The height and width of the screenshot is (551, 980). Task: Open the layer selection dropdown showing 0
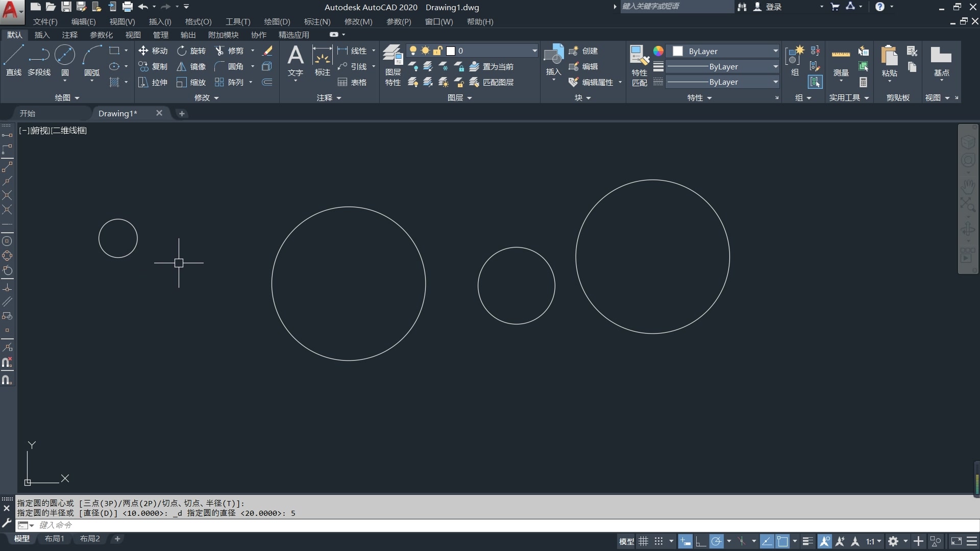(534, 51)
